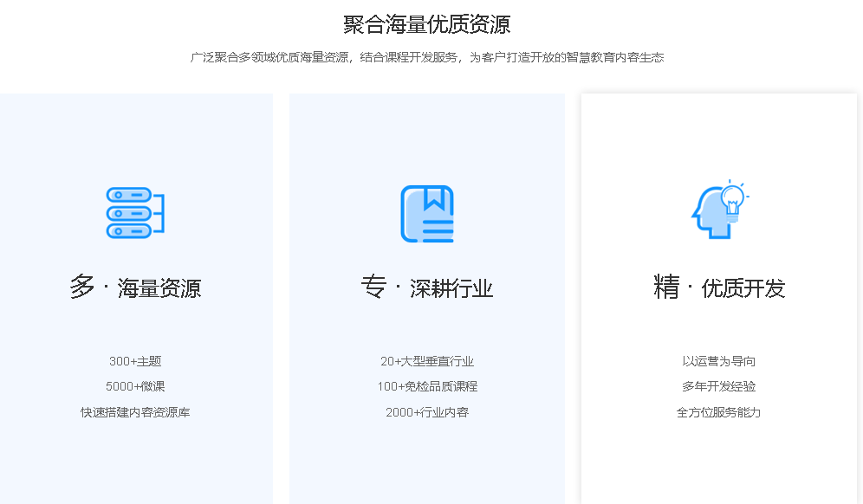Click the 300+主题 feature line
The image size is (863, 504).
coord(136,361)
